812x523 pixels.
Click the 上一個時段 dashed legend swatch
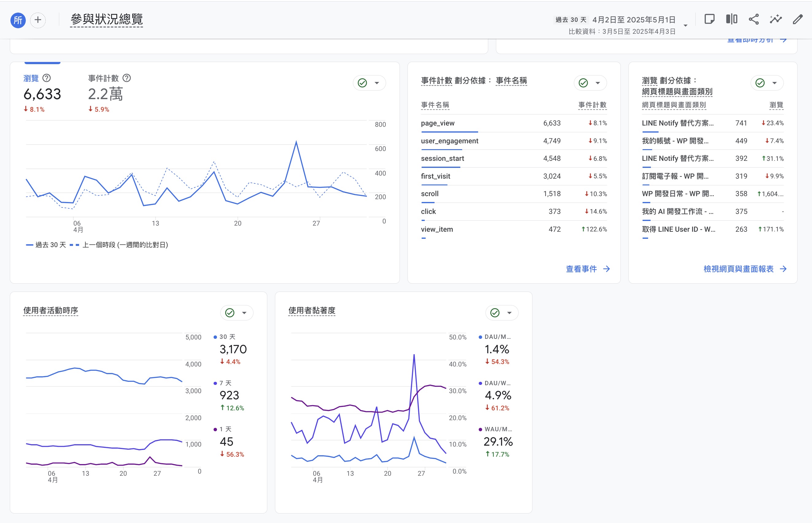tap(74, 245)
